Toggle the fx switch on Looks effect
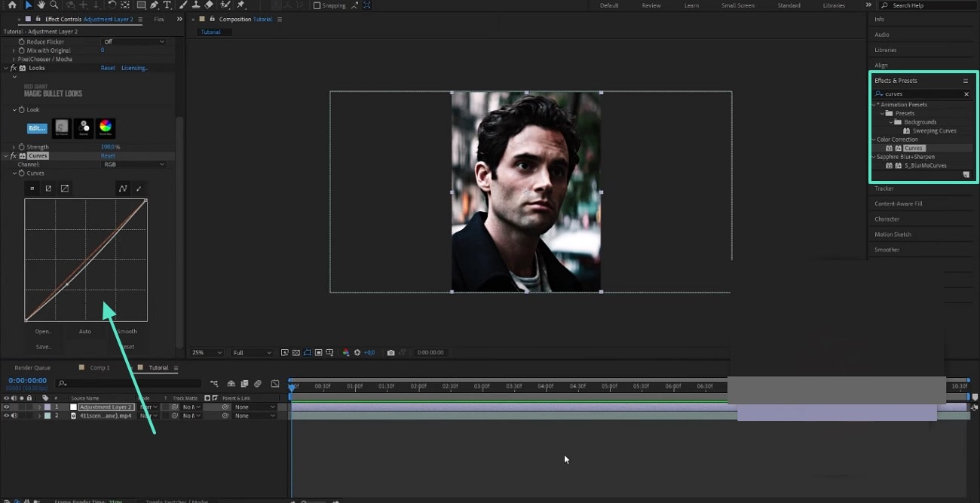The width and height of the screenshot is (980, 503). pos(14,68)
